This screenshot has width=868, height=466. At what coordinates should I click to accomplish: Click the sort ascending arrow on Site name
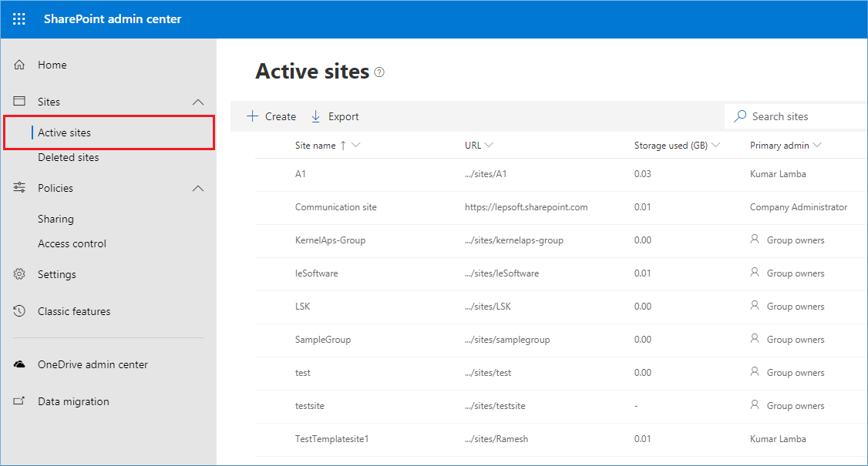[343, 145]
